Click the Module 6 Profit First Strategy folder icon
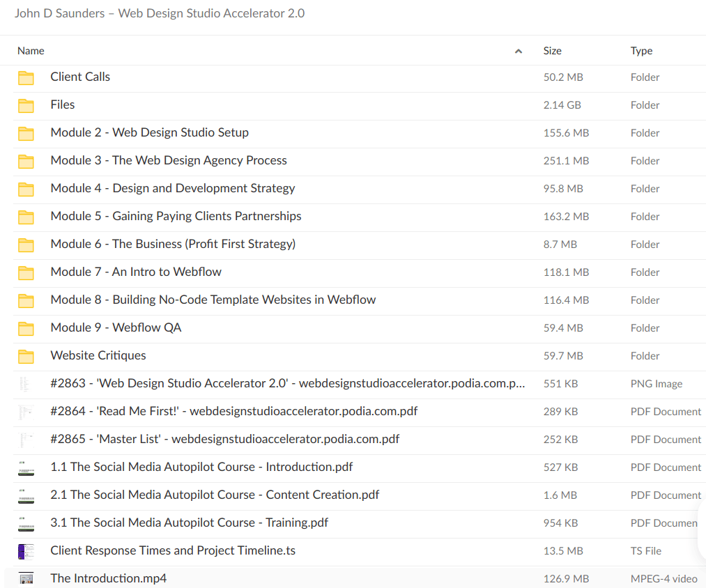Viewport: 706px width, 588px height. coord(26,245)
